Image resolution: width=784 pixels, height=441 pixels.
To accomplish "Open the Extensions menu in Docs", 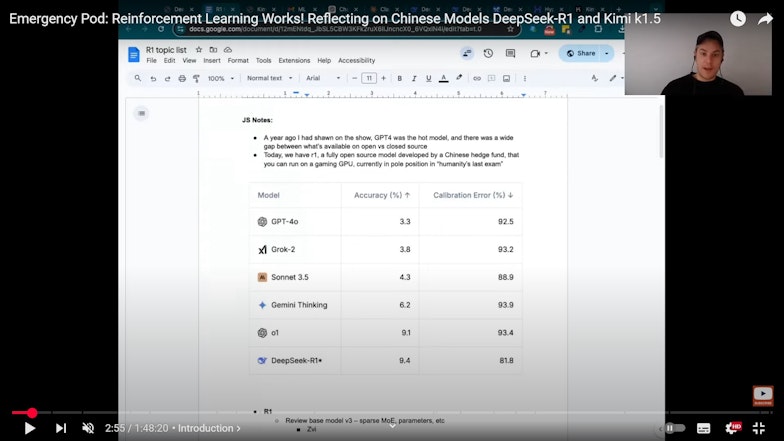I will pos(294,61).
